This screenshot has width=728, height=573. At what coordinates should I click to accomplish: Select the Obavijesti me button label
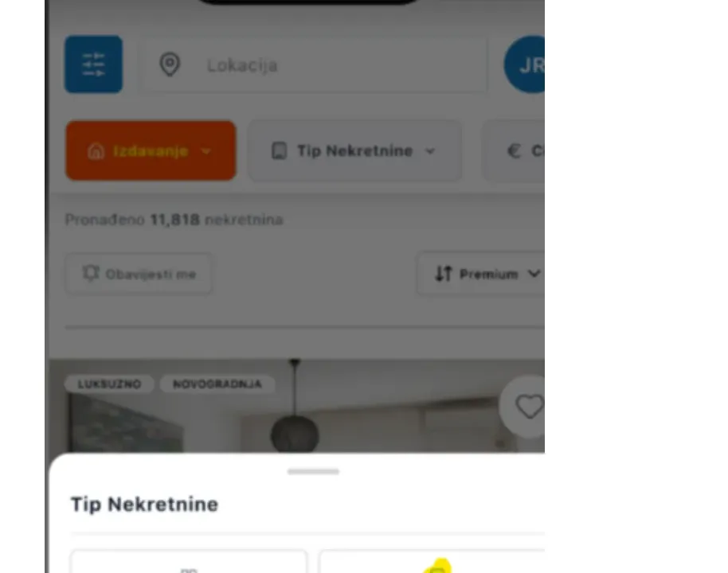[151, 275]
